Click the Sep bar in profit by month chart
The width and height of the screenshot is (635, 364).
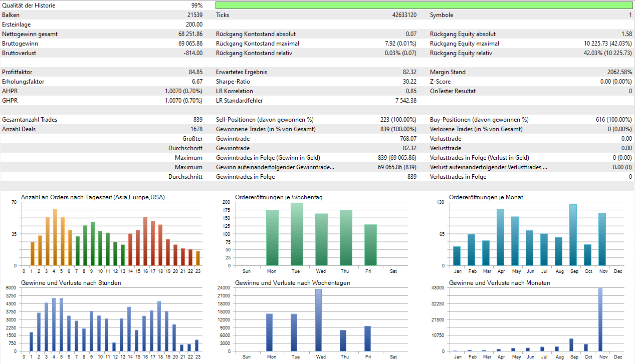click(571, 345)
